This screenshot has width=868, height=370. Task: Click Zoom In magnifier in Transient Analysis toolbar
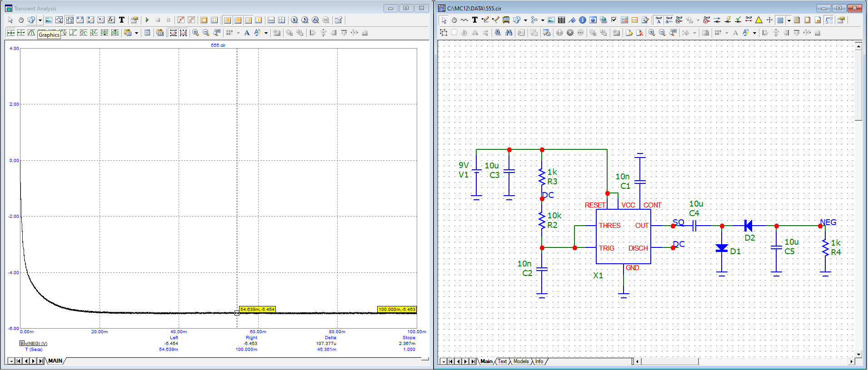[x=195, y=33]
